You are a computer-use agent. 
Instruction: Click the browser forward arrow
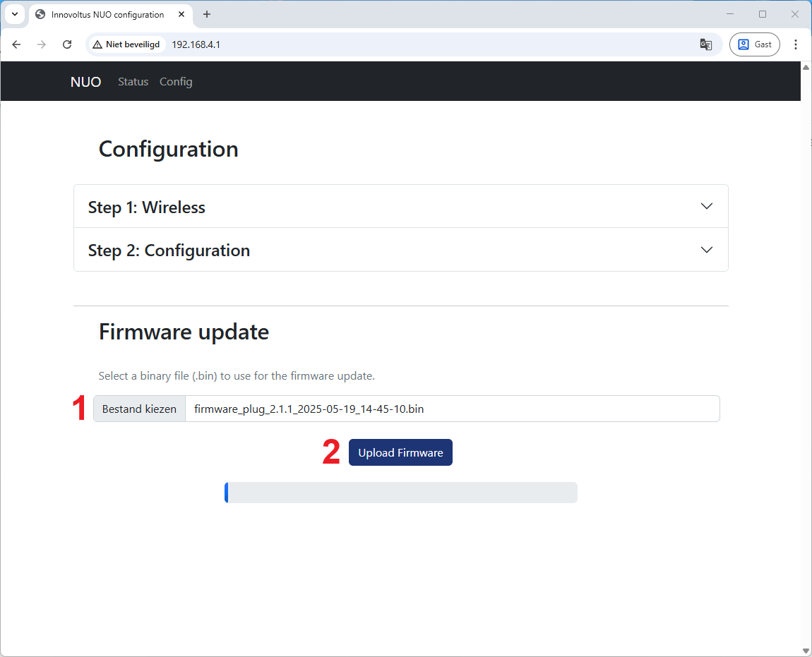point(42,44)
